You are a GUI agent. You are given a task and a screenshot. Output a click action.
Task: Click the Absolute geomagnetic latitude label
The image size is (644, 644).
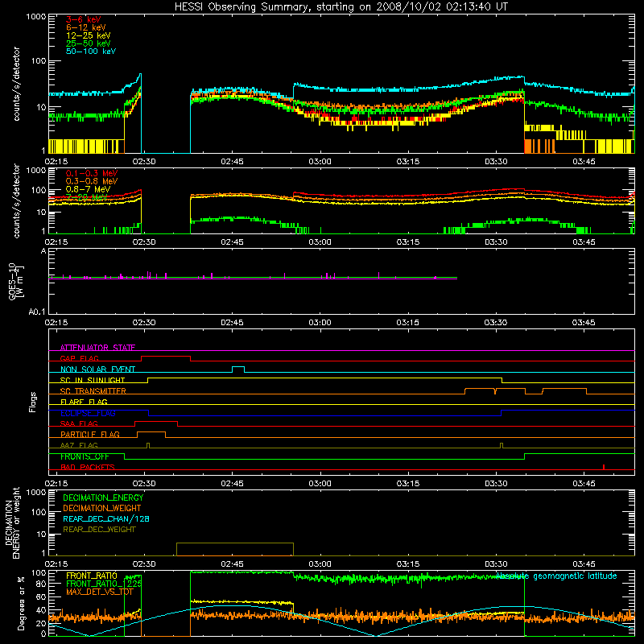point(556,576)
